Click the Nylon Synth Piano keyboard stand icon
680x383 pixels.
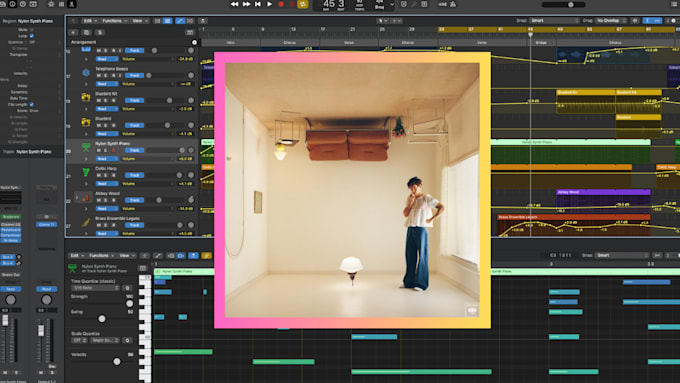pos(86,147)
